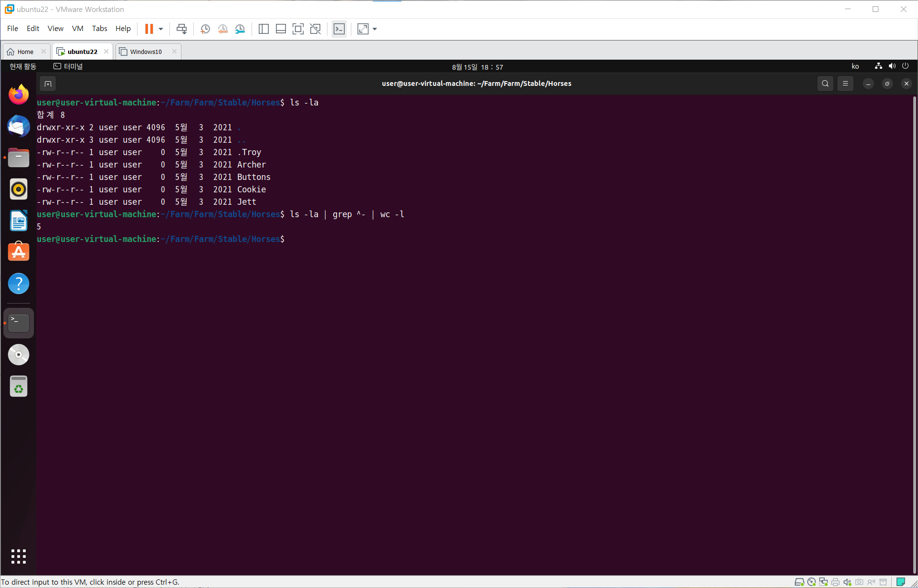
Task: Enter full screen mode
Action: pyautogui.click(x=298, y=29)
